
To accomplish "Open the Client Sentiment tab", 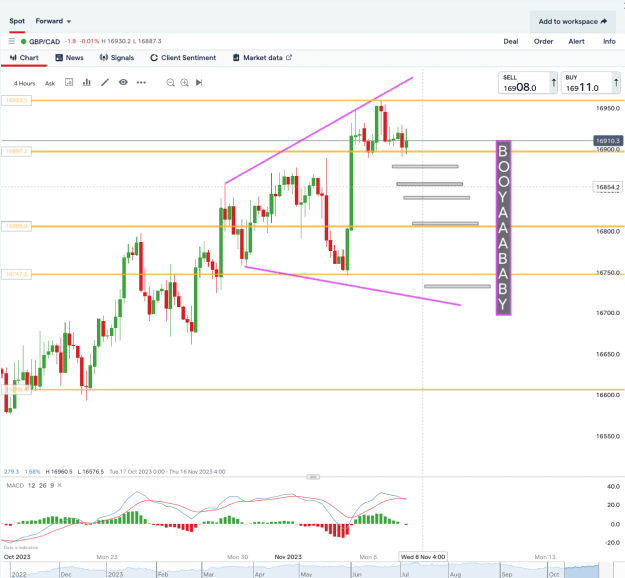I will tap(183, 58).
